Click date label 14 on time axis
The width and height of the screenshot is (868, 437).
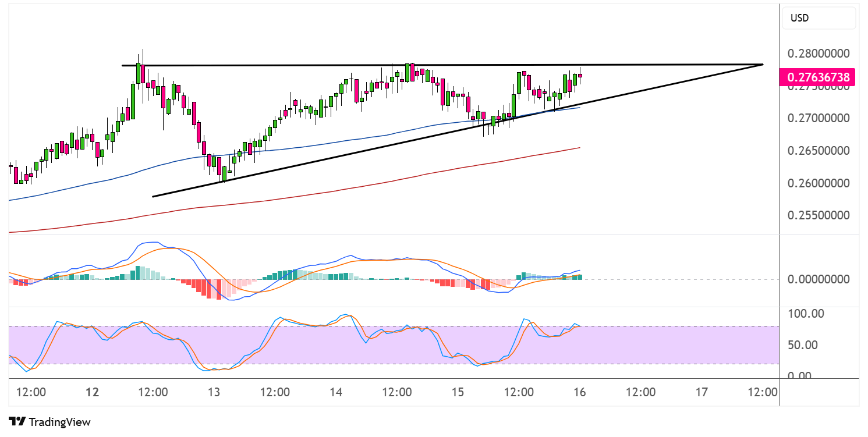(336, 392)
